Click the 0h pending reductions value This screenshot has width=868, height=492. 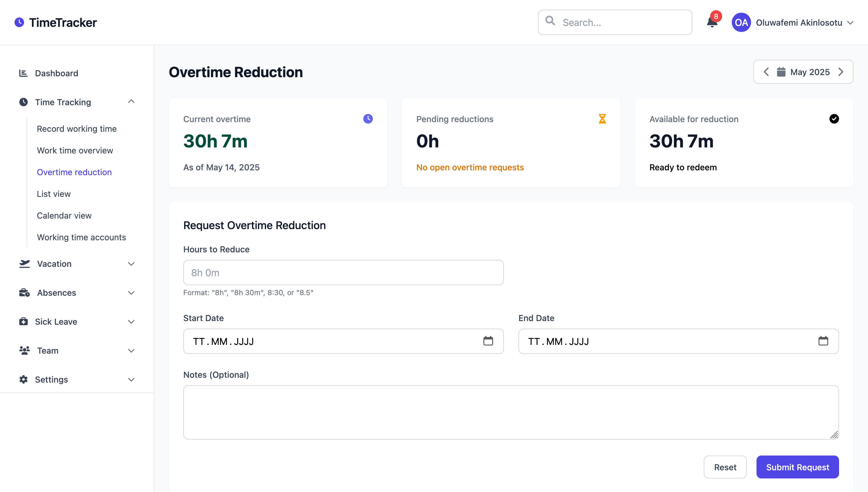pos(428,141)
